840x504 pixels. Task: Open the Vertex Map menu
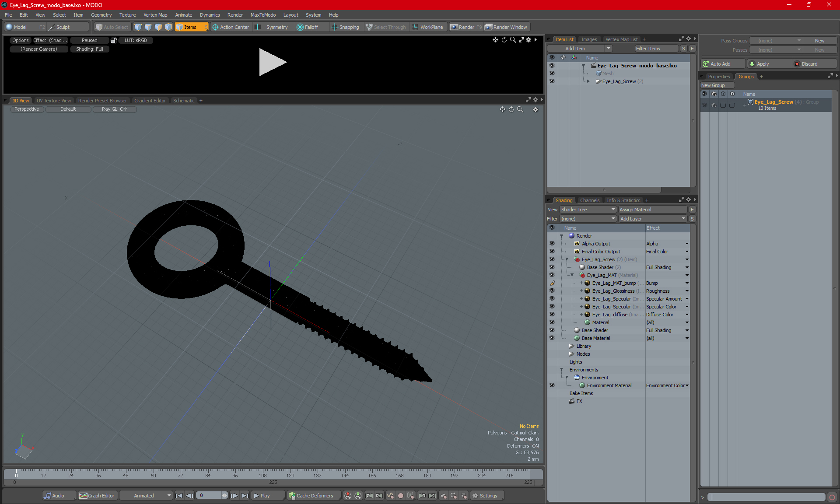coord(155,15)
